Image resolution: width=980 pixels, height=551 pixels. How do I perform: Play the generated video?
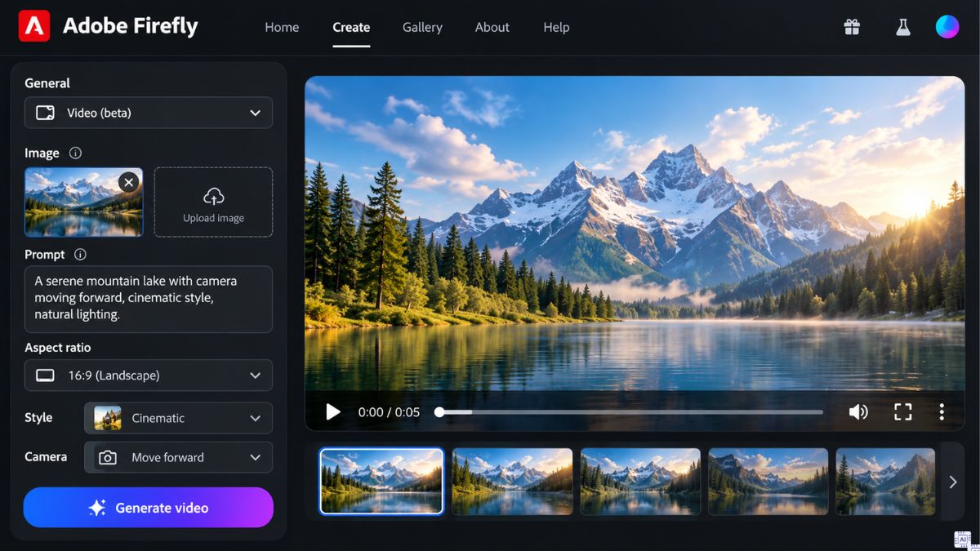coord(332,412)
